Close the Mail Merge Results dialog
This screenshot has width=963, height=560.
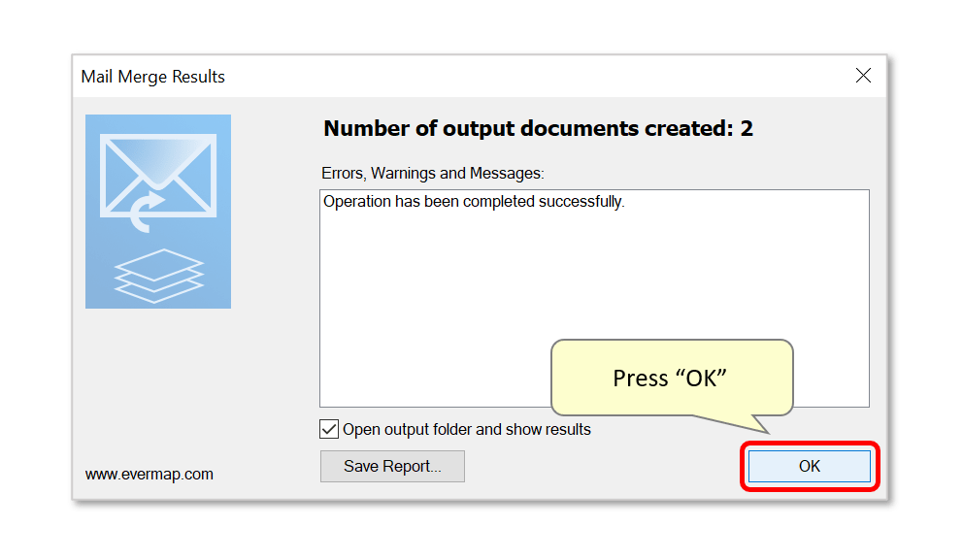[x=863, y=76]
